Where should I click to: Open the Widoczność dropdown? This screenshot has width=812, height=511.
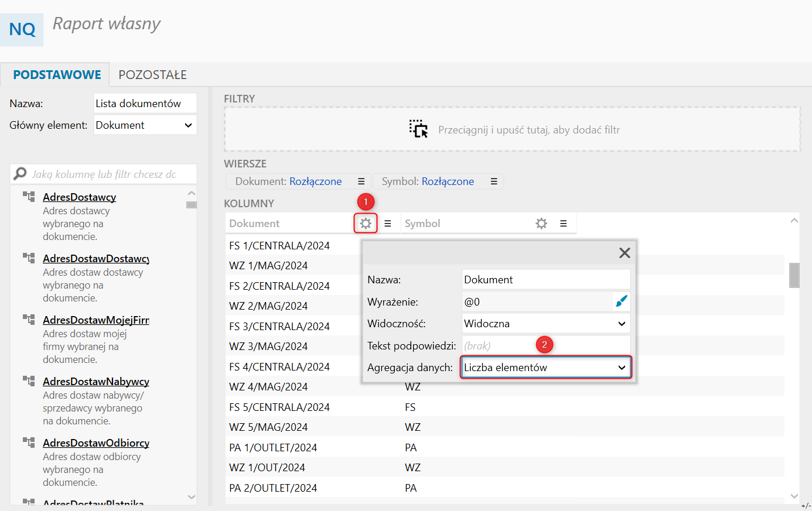click(x=546, y=324)
